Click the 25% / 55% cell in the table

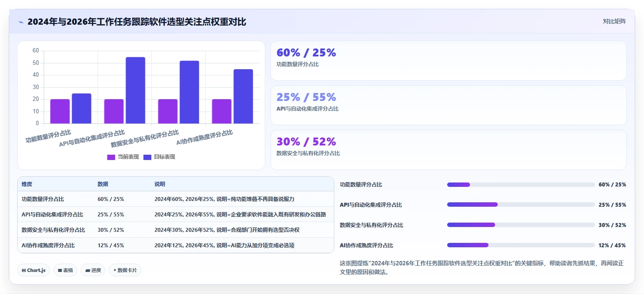pyautogui.click(x=111, y=215)
